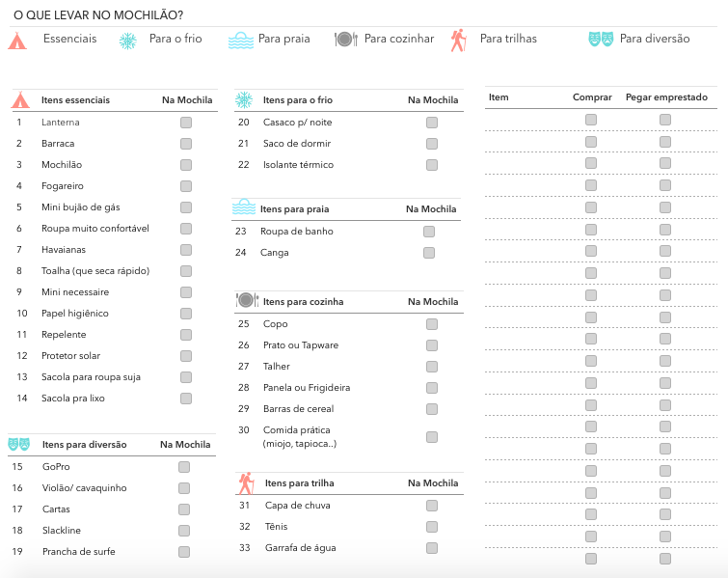Click tent icon in Itens essenciais header
The width and height of the screenshot is (728, 578).
coord(20,100)
